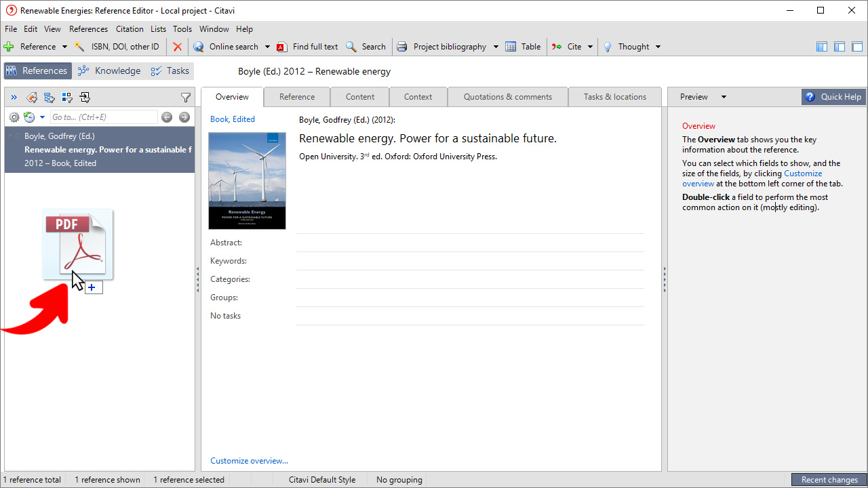Go forward with the right arrow button
Image resolution: width=868 pixels, height=488 pixels.
pos(184,117)
